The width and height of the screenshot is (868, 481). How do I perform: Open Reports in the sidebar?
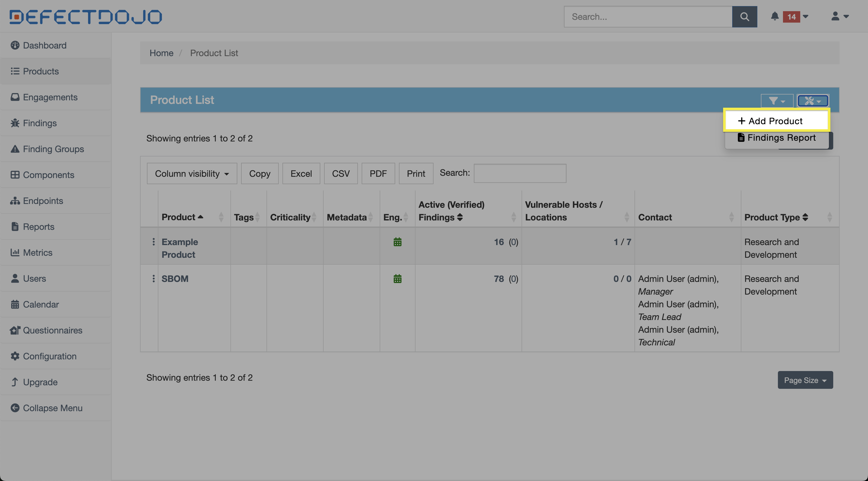pos(56,227)
